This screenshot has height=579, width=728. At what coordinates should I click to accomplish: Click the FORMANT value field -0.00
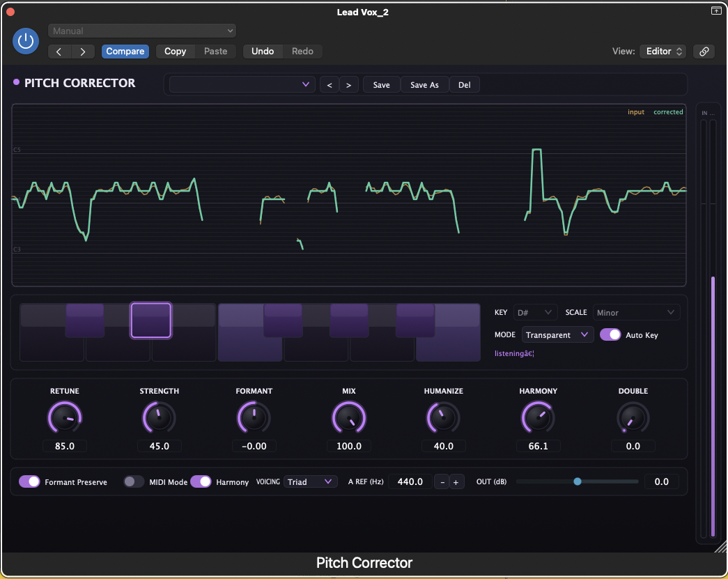(x=254, y=446)
